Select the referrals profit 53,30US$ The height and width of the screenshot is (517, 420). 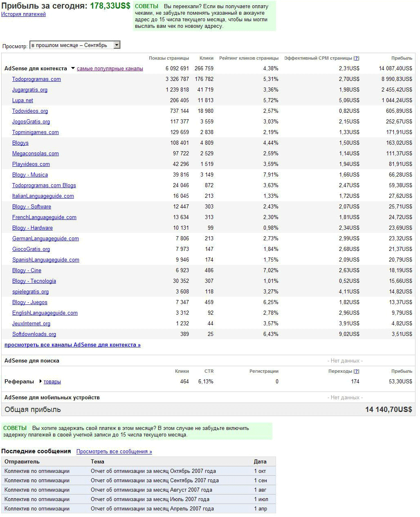[400, 382]
